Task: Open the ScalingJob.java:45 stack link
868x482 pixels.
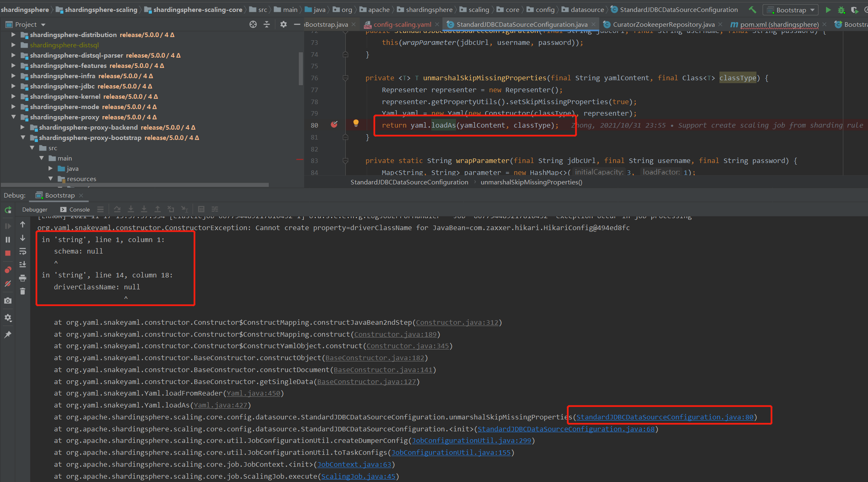Action: (358, 476)
